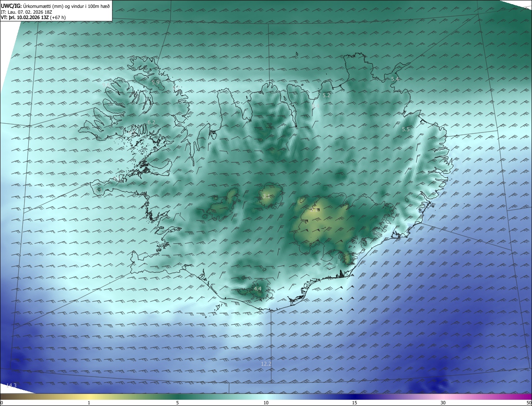Select the 5 tick label on the color scale
Viewport: 532px width, 406px height.
tap(177, 403)
